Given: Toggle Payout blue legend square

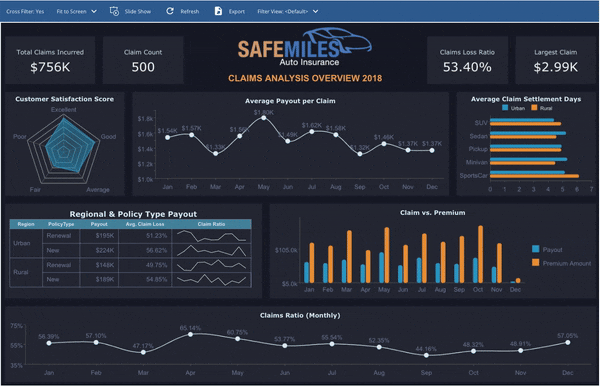Looking at the screenshot, I should (536, 249).
